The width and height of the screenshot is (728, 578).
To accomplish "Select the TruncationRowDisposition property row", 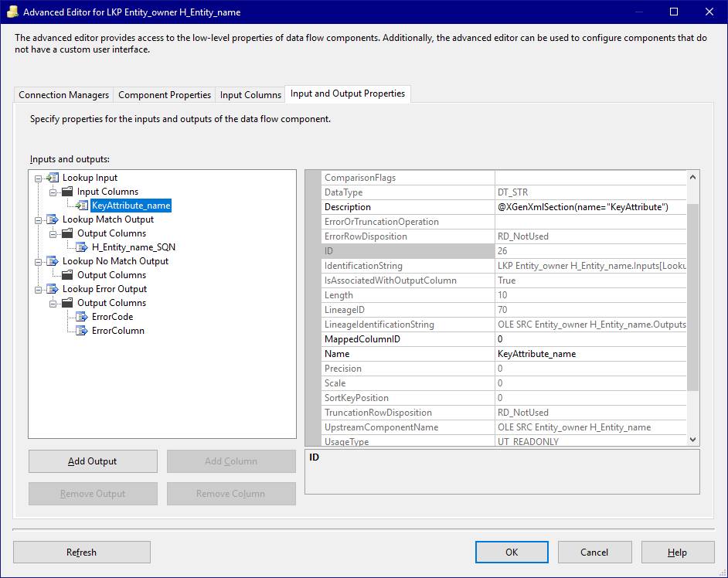I will click(504, 413).
